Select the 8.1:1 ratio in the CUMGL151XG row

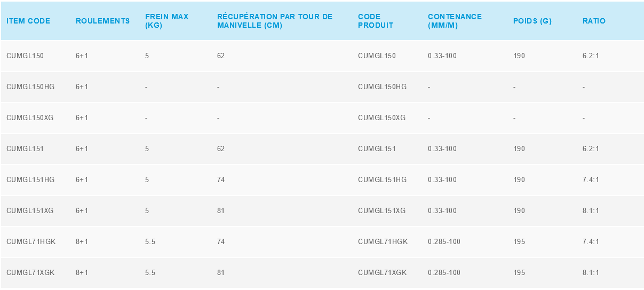click(x=591, y=211)
